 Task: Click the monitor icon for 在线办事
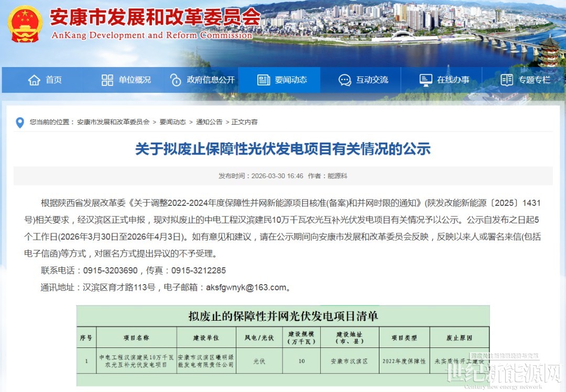coord(426,80)
